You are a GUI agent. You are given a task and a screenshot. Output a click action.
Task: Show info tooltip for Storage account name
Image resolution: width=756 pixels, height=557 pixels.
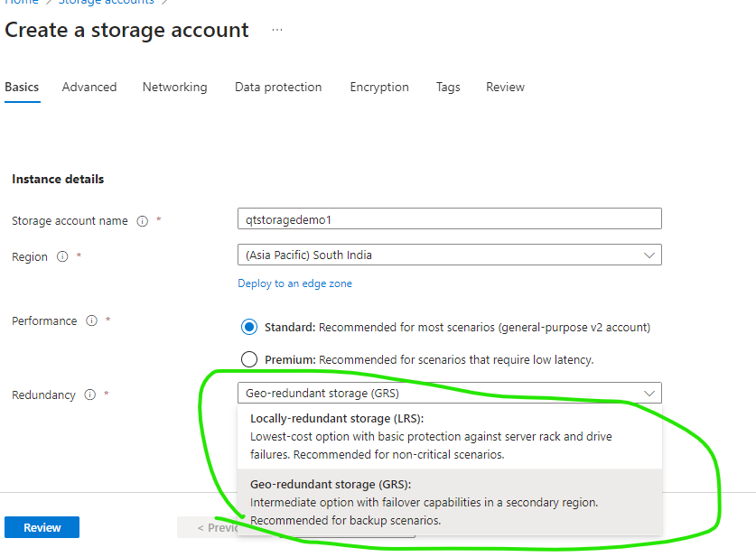click(x=142, y=221)
